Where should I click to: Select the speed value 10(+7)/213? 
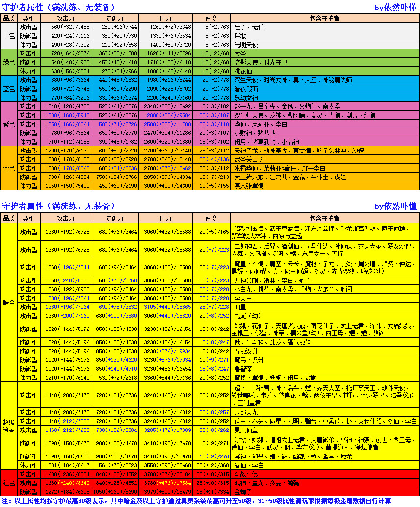coord(214,177)
